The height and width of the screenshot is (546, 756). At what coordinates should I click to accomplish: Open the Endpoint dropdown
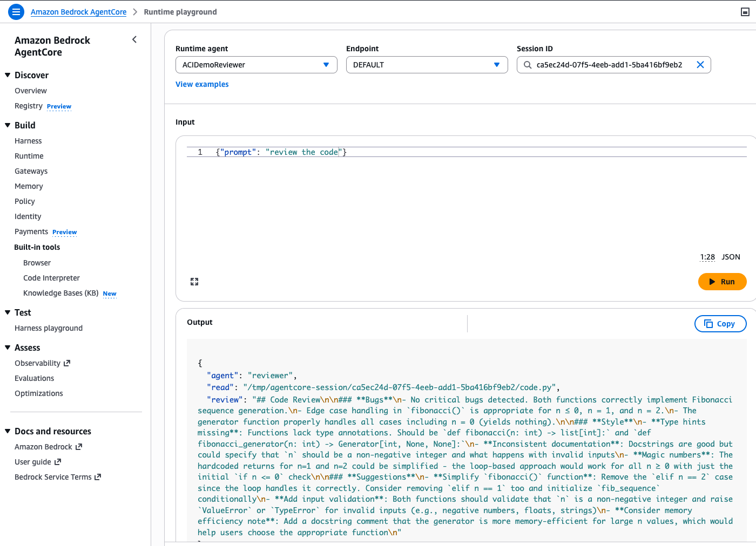pyautogui.click(x=427, y=65)
